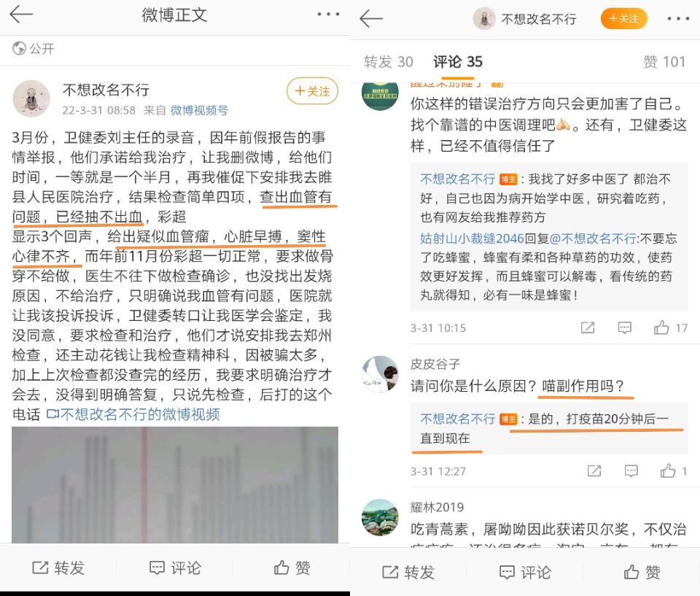Open the 微博视频号 source link
Viewport: 700px width, 596px height.
click(199, 110)
